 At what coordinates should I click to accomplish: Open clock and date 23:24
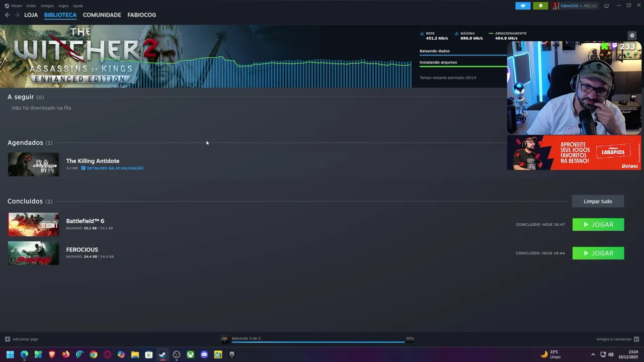click(628, 354)
